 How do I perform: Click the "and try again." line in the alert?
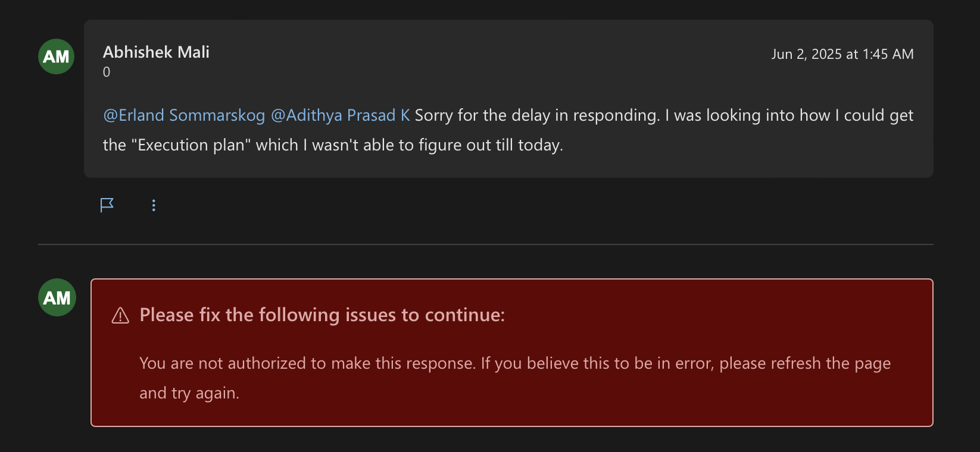pyautogui.click(x=189, y=393)
